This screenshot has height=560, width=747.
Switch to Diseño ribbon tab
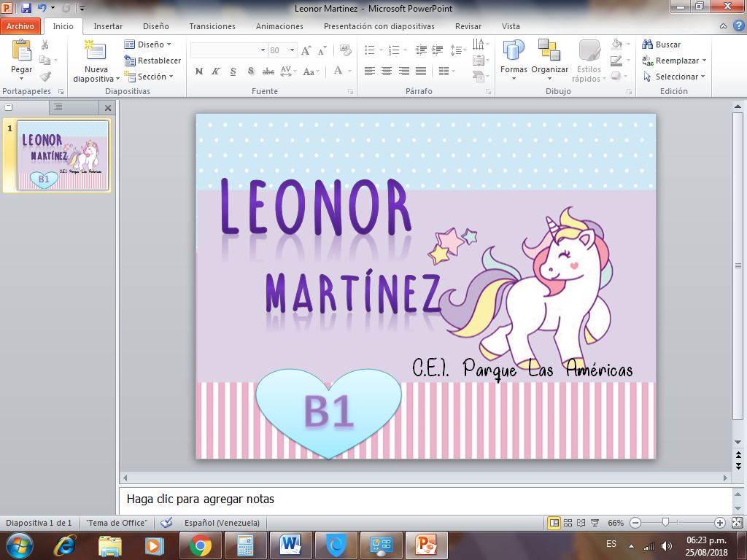156,26
